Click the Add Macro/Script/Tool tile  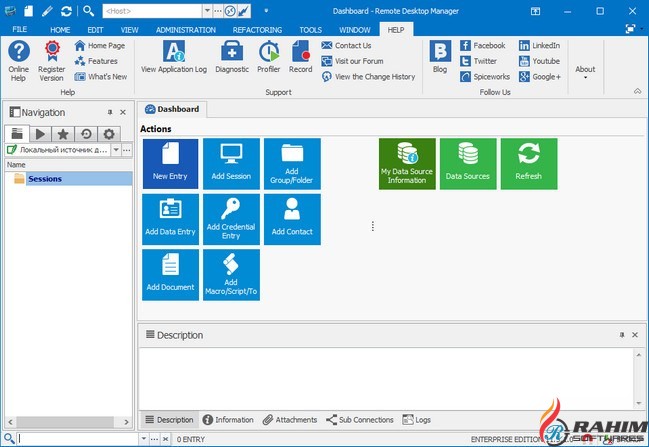231,275
